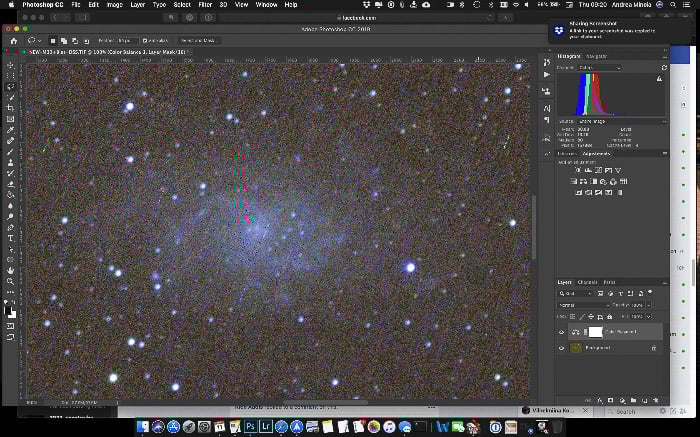Select the Spot Healing Brush tool
The height and width of the screenshot is (437, 700).
coord(10,141)
